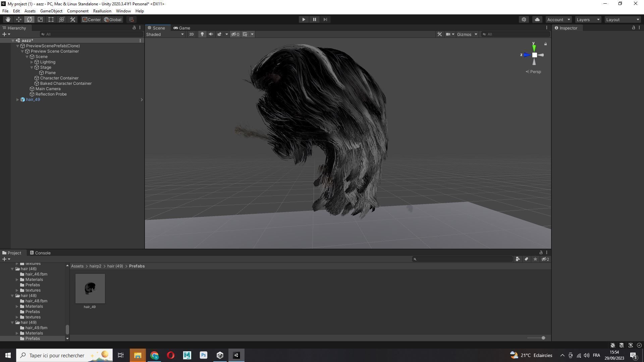Screen dimensions: 644x362
Task: Select the Scale tool
Action: point(40,19)
